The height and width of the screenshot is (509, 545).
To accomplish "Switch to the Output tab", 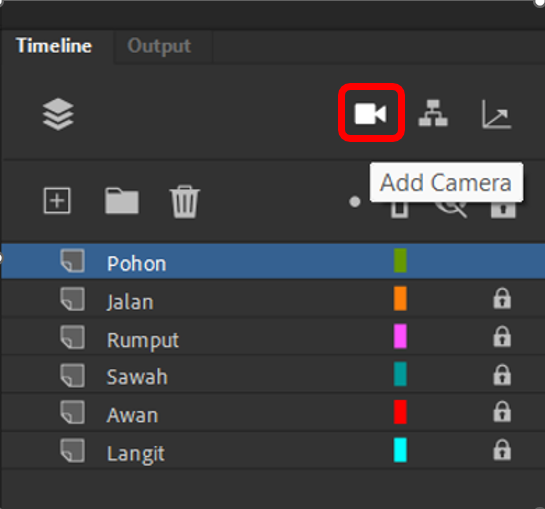I will [159, 46].
